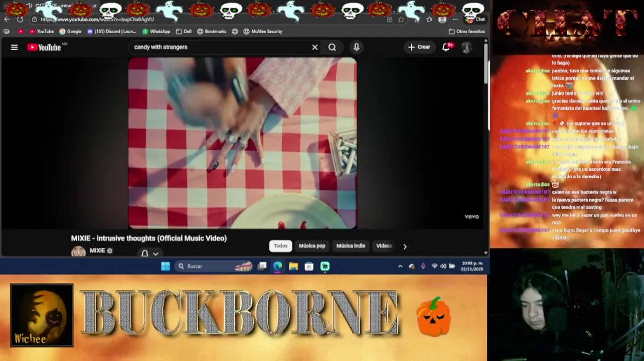Open the YouTube account avatar menu
Image resolution: width=644 pixels, height=361 pixels.
point(466,47)
